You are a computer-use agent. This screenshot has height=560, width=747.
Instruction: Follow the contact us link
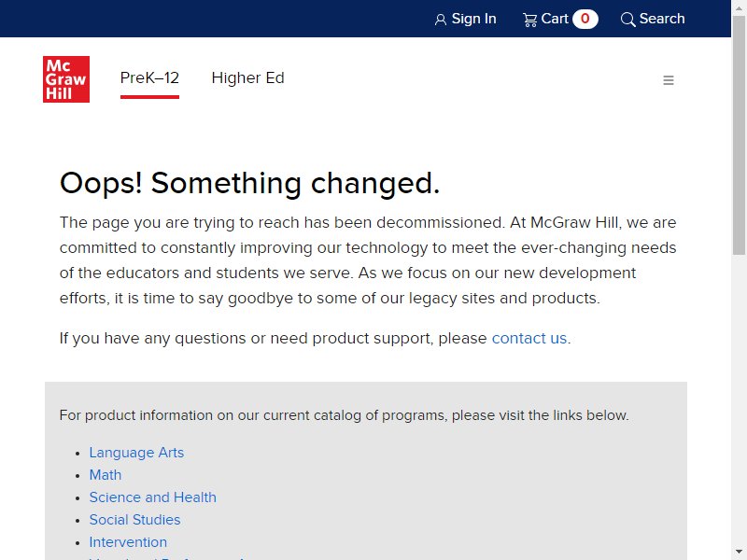[x=529, y=338]
